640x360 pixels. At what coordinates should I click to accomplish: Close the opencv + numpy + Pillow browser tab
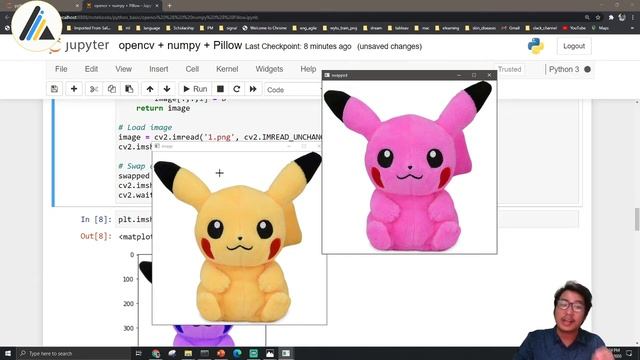157,6
